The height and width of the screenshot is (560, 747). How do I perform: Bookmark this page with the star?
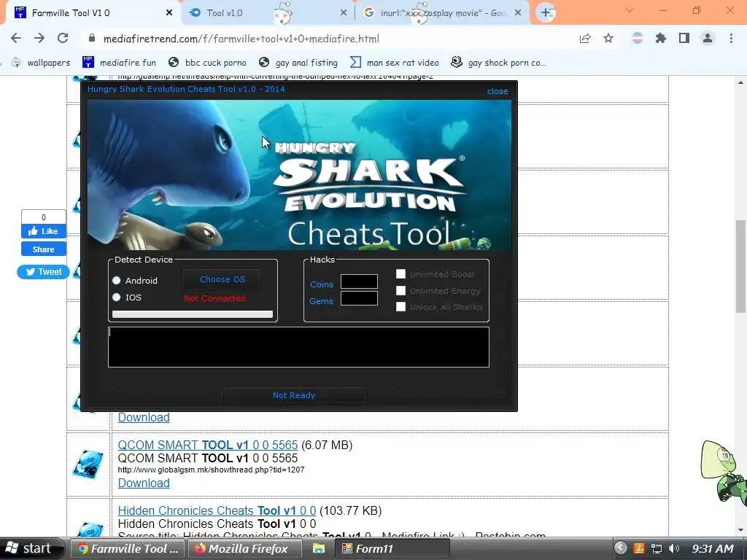608,38
